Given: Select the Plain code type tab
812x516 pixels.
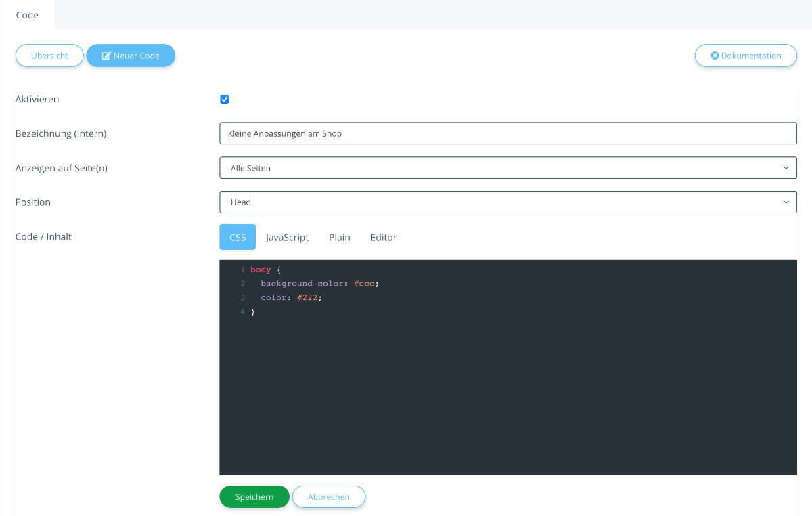Looking at the screenshot, I should [340, 237].
